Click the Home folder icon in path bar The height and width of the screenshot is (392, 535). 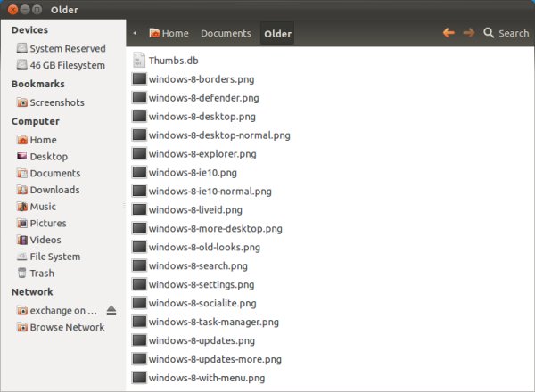click(154, 33)
